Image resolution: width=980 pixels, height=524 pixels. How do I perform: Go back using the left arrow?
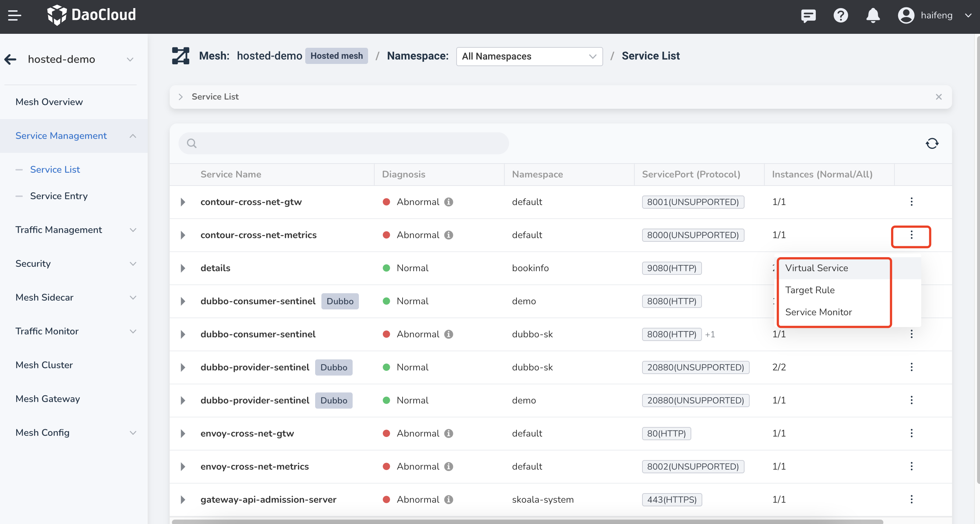pyautogui.click(x=11, y=60)
